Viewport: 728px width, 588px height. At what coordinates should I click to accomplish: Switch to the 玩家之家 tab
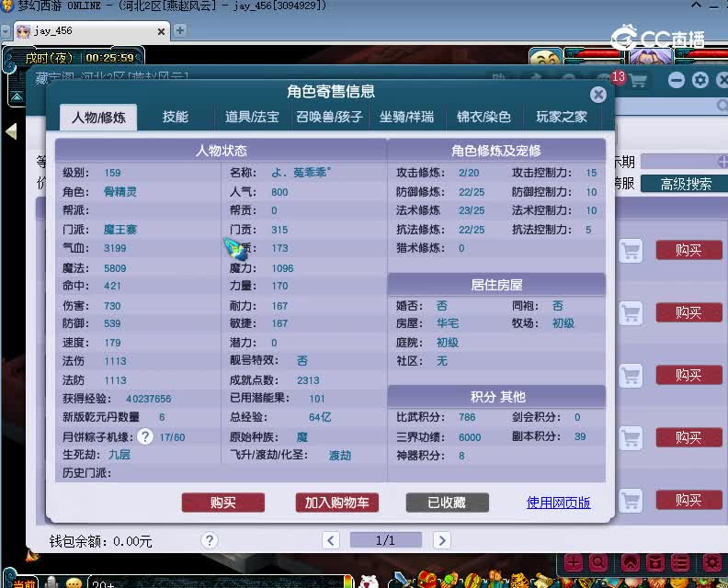click(x=562, y=117)
